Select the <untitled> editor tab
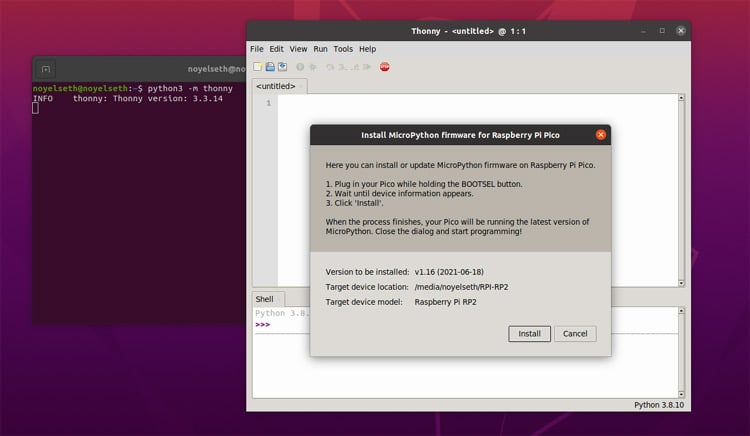Screen dimensions: 750x436 coord(275,86)
